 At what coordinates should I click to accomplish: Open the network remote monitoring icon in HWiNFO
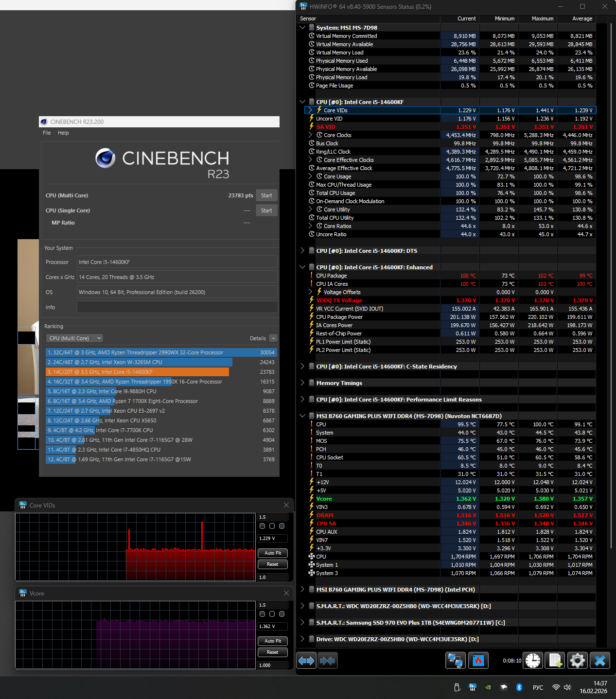[456, 661]
